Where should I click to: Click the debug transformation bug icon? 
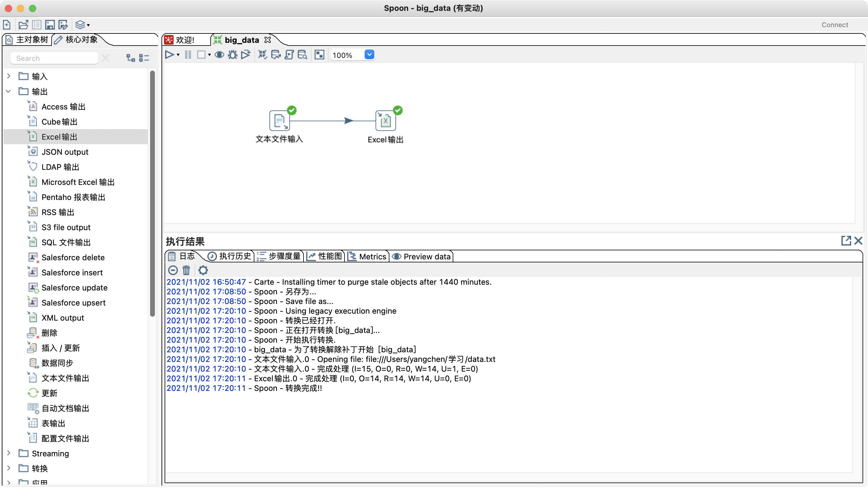pyautogui.click(x=232, y=55)
